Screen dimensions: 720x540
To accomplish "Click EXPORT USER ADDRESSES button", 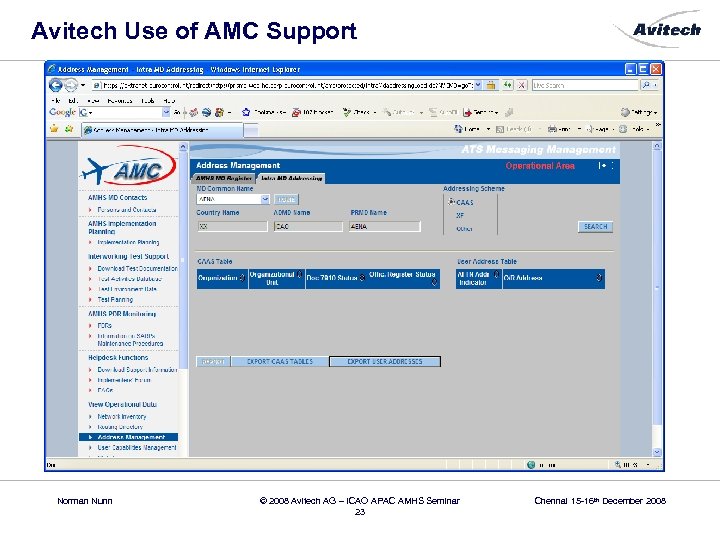I will pos(385,361).
